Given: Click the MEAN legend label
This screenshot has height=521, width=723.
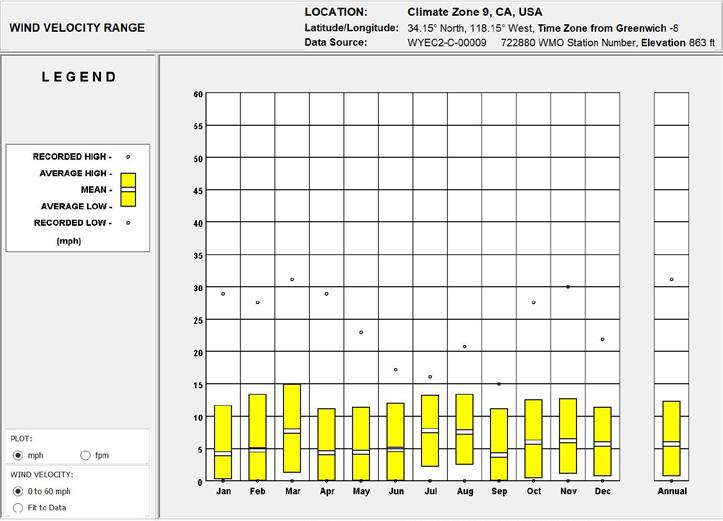Looking at the screenshot, I should (96, 189).
